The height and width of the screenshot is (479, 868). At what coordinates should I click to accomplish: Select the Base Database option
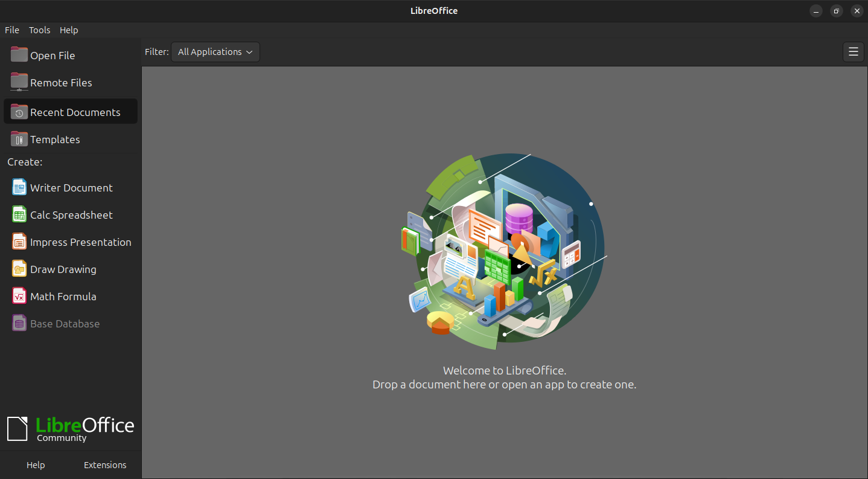coord(65,323)
